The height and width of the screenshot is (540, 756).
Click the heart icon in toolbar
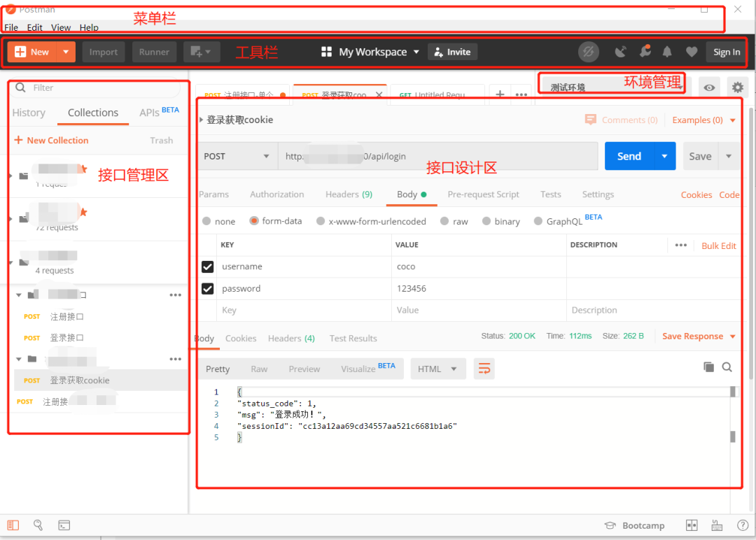692,52
